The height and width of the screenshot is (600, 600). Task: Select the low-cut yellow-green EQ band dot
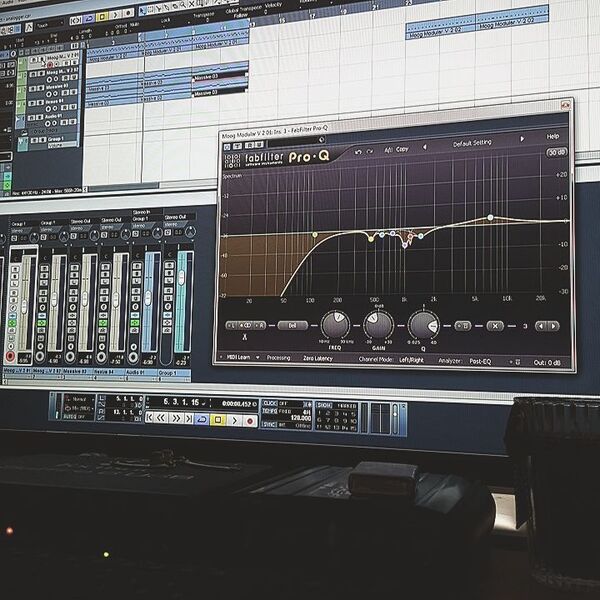315,235
